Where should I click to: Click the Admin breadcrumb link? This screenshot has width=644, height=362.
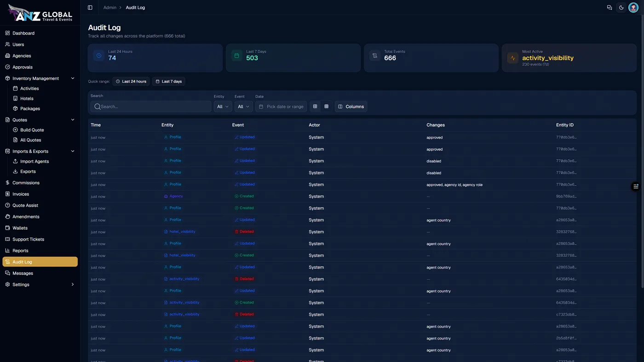click(x=110, y=7)
